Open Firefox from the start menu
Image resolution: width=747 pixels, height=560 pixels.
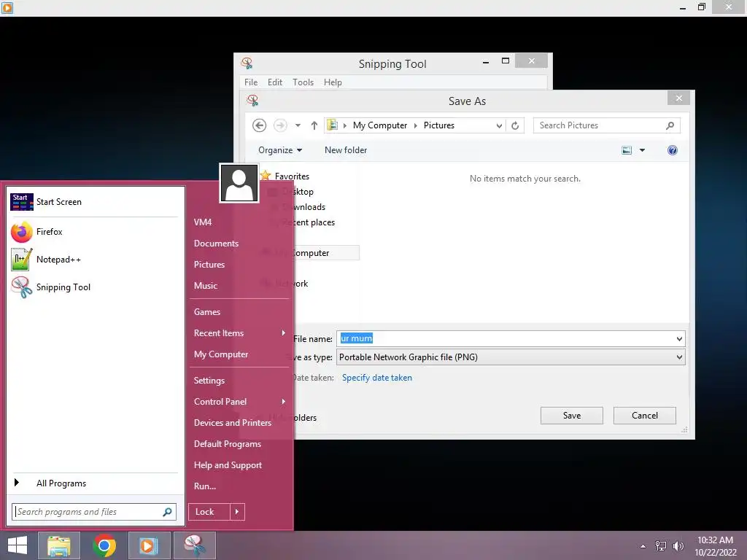94,232
